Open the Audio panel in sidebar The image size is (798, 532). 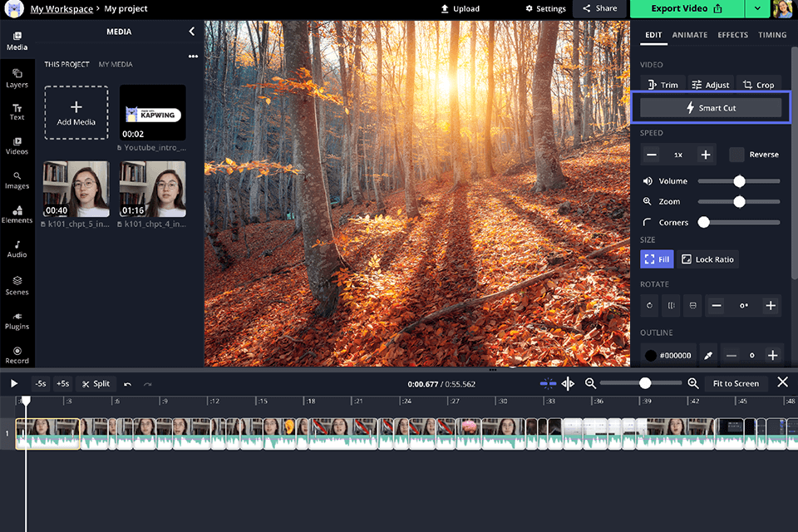pyautogui.click(x=17, y=249)
